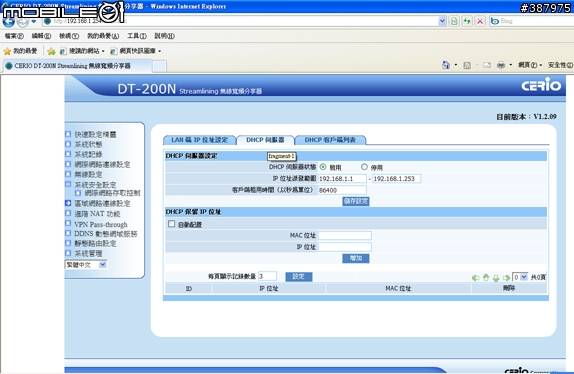Click the Print icon
574x374 pixels.
pos(501,65)
